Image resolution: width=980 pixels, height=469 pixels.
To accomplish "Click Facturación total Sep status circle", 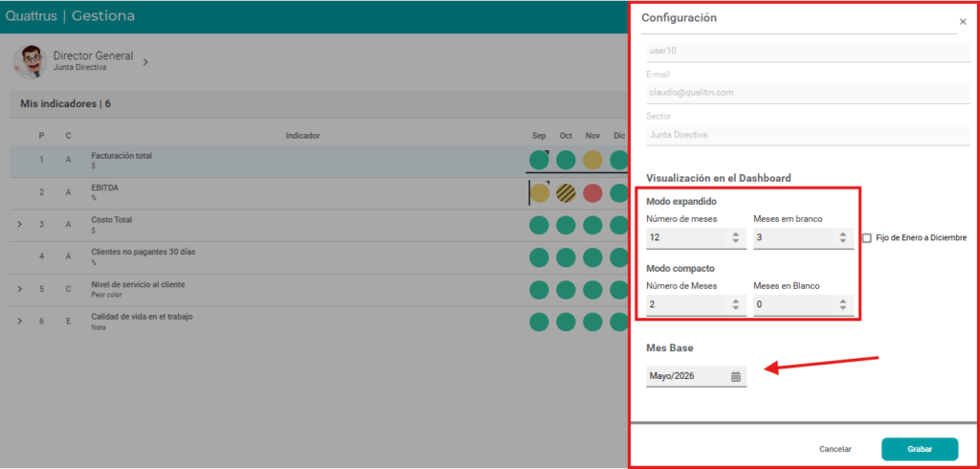I will [x=539, y=160].
